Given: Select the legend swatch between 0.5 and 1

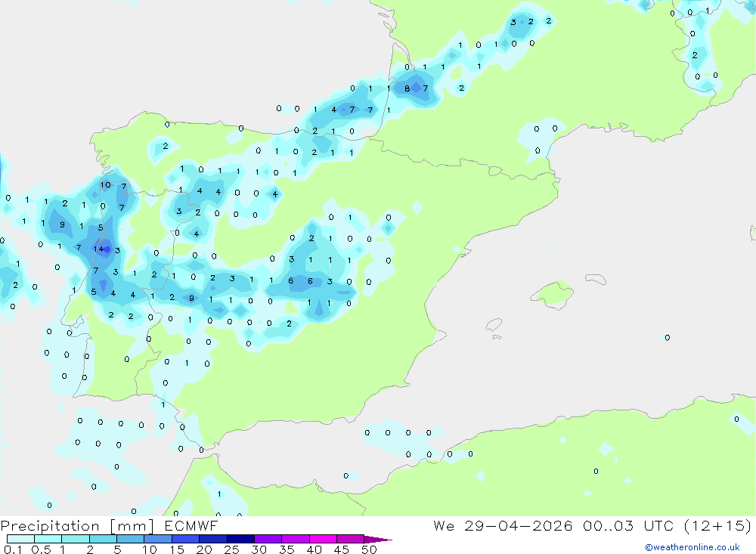Looking at the screenshot, I should (48, 539).
